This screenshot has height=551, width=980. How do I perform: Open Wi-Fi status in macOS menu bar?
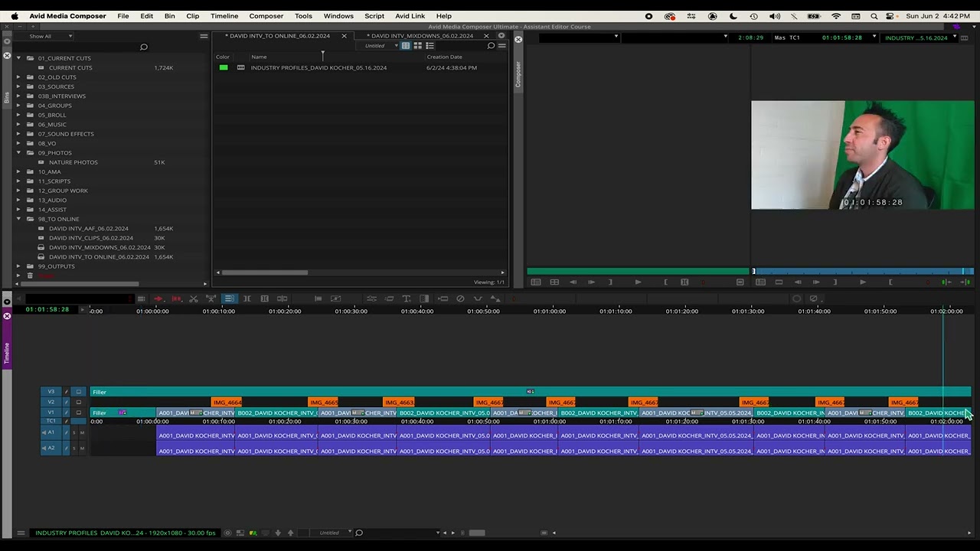[836, 16]
